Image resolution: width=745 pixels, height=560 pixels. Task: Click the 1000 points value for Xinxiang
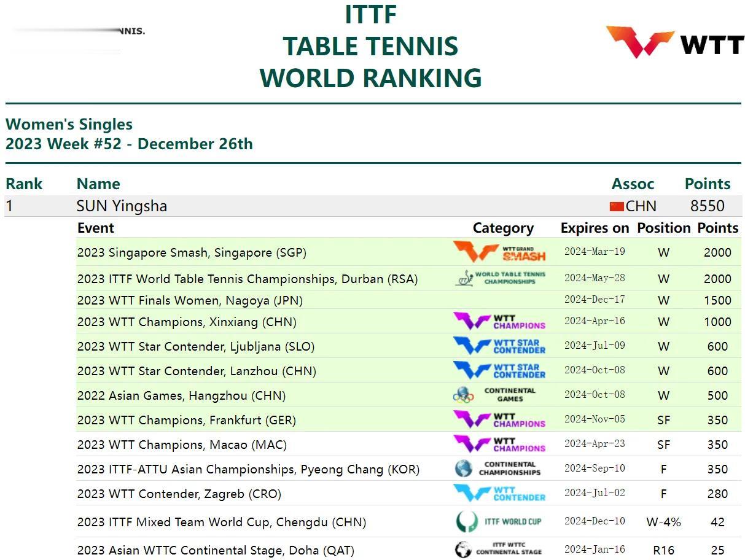click(x=717, y=322)
